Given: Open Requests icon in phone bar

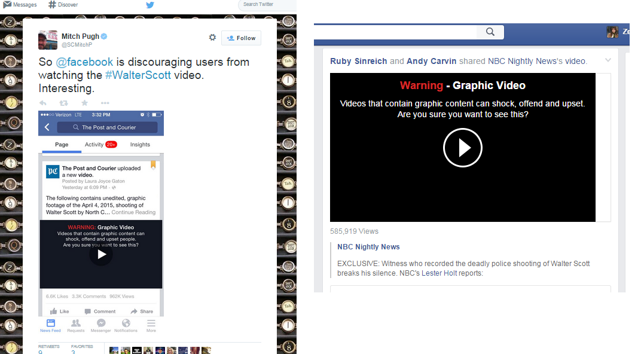Looking at the screenshot, I should click(75, 326).
